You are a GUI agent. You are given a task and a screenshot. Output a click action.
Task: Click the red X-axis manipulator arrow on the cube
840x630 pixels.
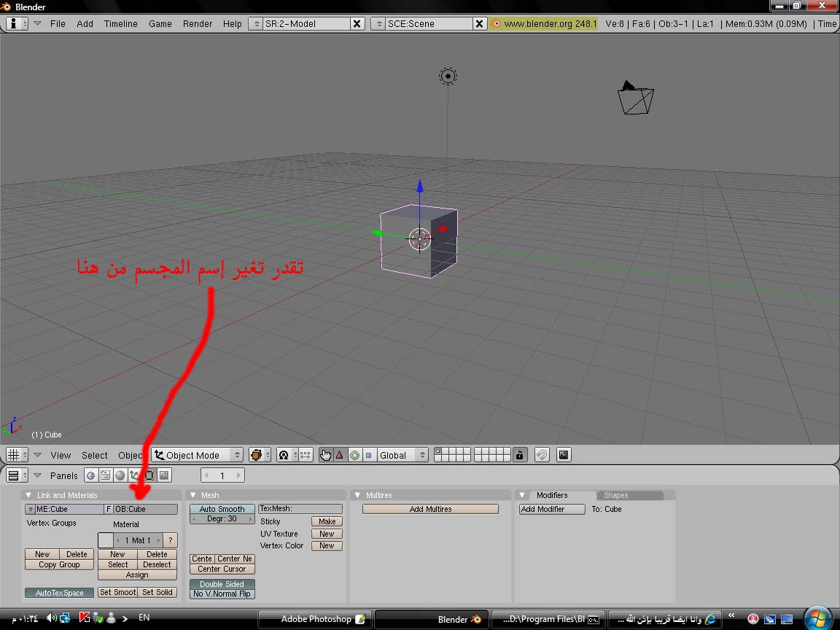[x=443, y=229]
